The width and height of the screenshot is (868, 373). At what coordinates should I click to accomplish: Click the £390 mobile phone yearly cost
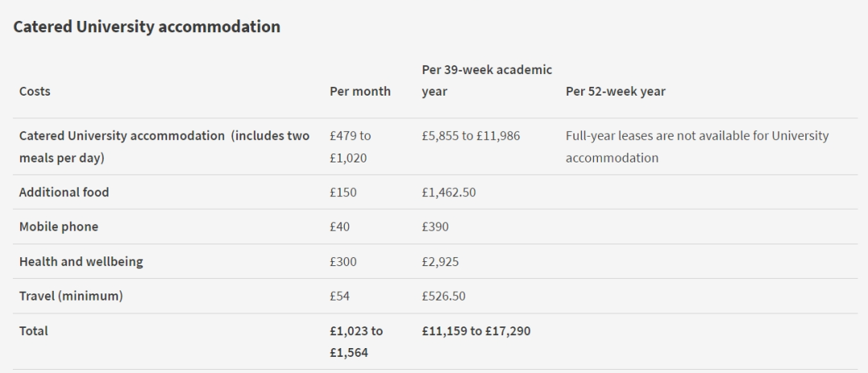coord(435,227)
